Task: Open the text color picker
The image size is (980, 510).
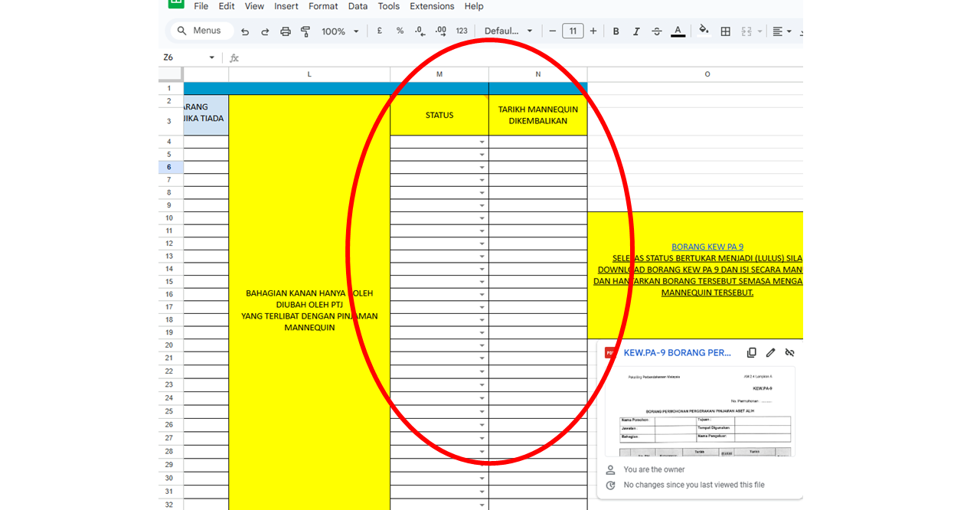Action: tap(678, 31)
